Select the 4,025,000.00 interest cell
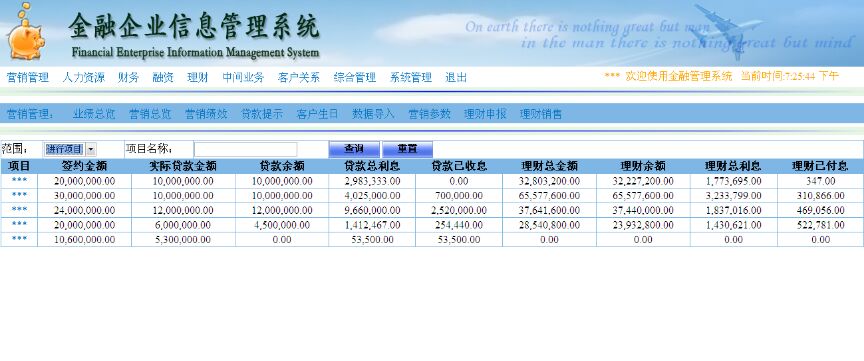Screen dimensions: 864x361 tap(372, 196)
